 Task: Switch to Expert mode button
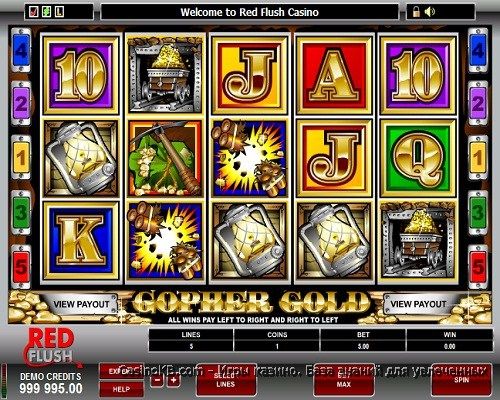coord(121,371)
